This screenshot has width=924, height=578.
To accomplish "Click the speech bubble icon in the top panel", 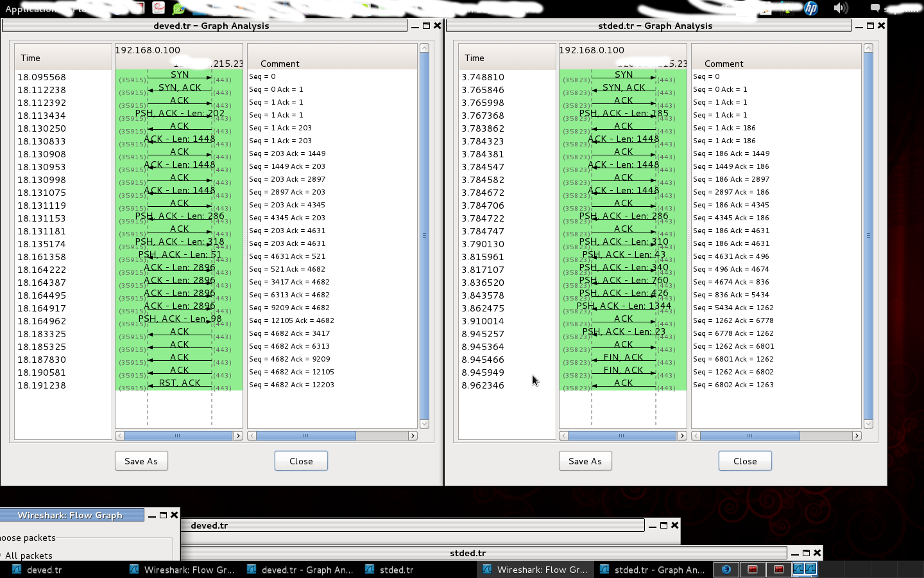I will (x=875, y=8).
